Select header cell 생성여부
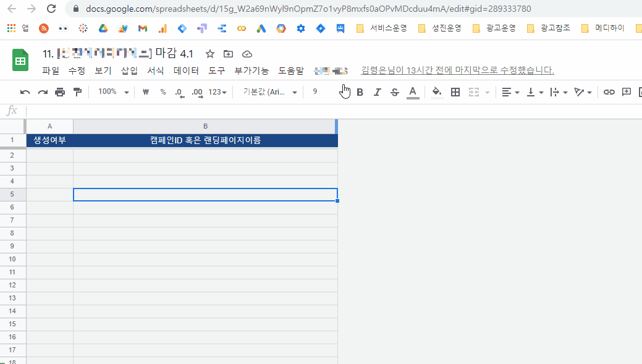This screenshot has height=364, width=642. point(49,140)
